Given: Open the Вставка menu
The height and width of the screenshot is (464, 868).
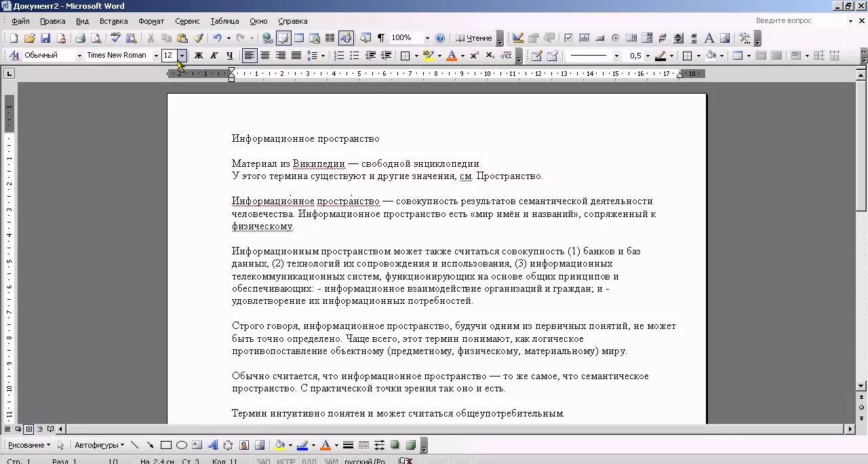Looking at the screenshot, I should (x=113, y=21).
